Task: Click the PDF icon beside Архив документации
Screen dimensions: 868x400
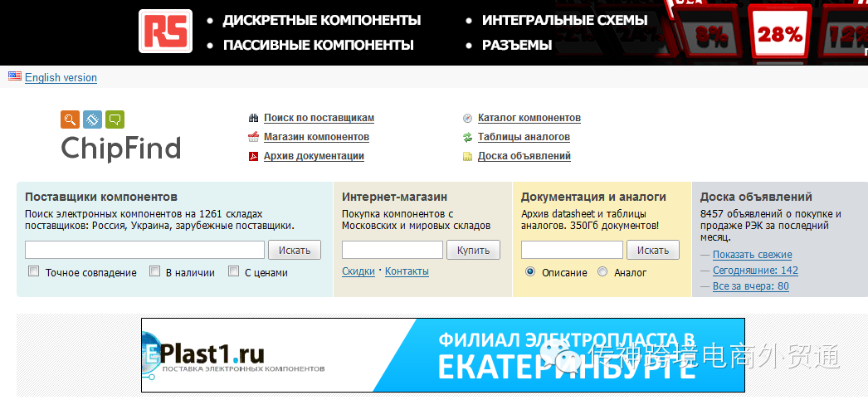Action: [x=254, y=156]
